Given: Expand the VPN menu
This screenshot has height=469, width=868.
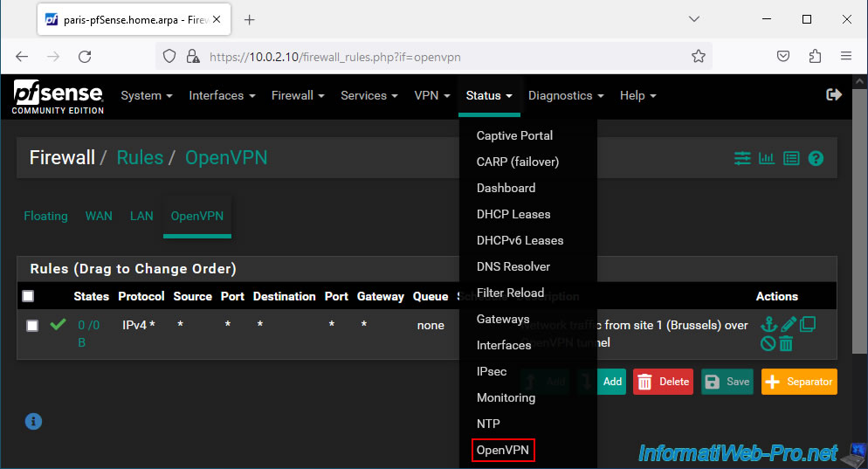Looking at the screenshot, I should [x=432, y=95].
